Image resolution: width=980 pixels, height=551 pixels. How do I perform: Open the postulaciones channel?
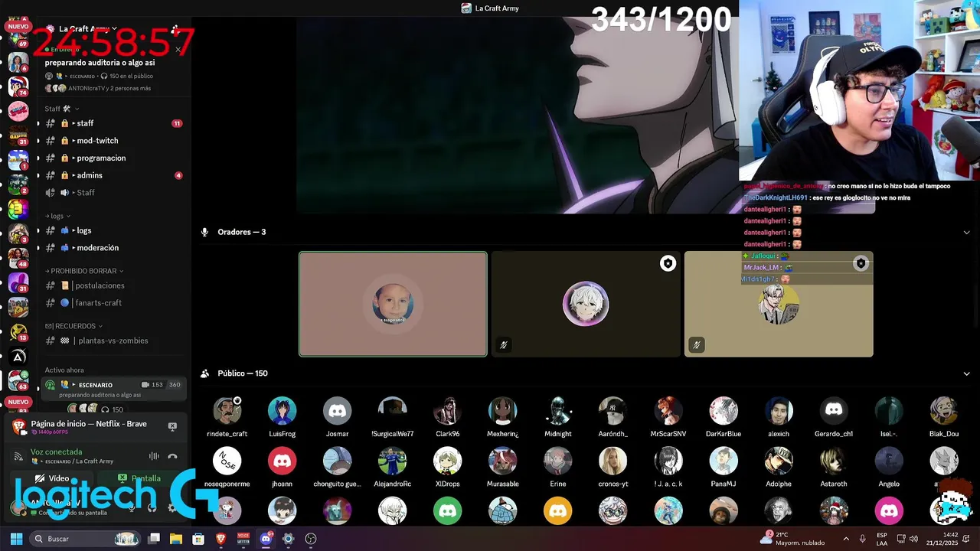click(x=113, y=285)
